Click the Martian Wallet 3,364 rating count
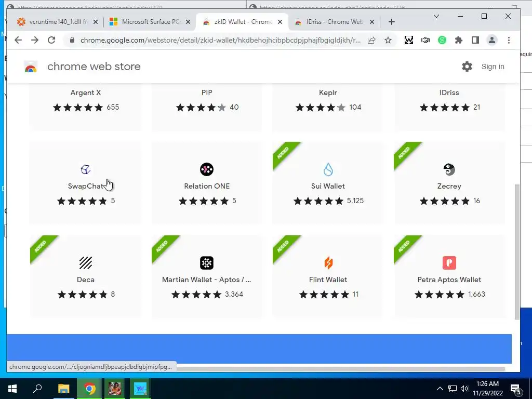Viewport: 532px width, 399px height. (234, 294)
